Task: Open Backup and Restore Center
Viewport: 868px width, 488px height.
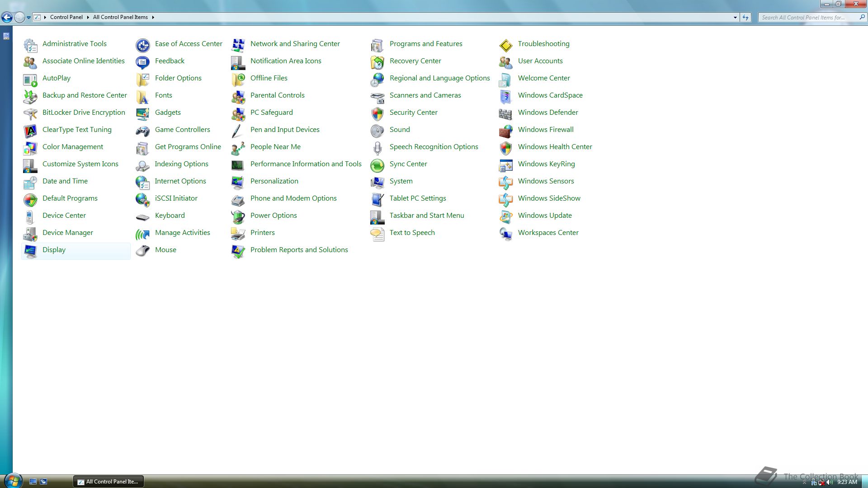Action: [85, 95]
